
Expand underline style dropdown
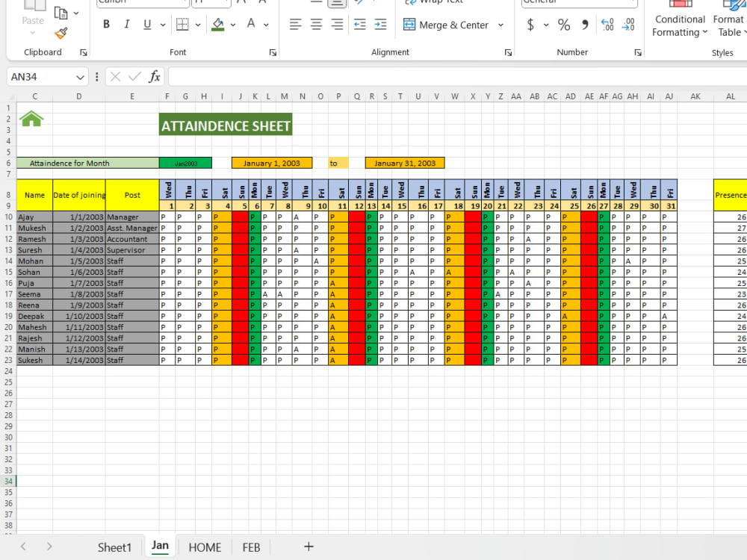pyautogui.click(x=163, y=25)
